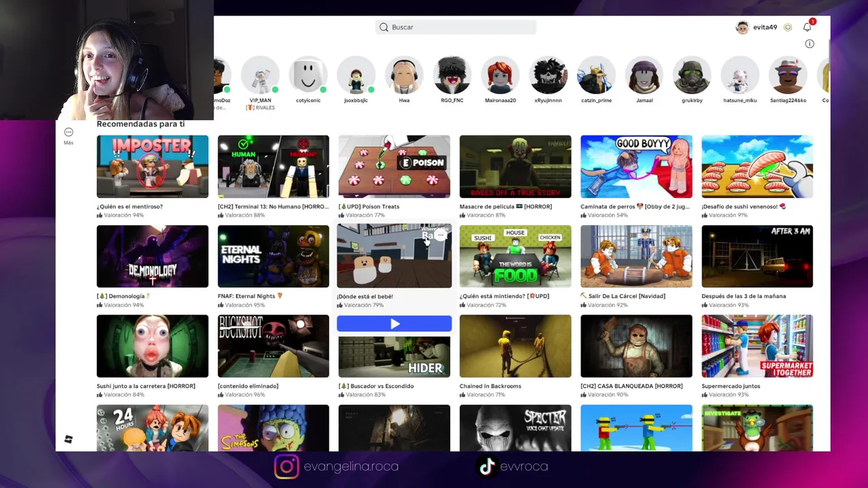Screen dimensions: 868x488
Task: Open Buscador vs Escondido thumbnail
Action: [x=394, y=357]
